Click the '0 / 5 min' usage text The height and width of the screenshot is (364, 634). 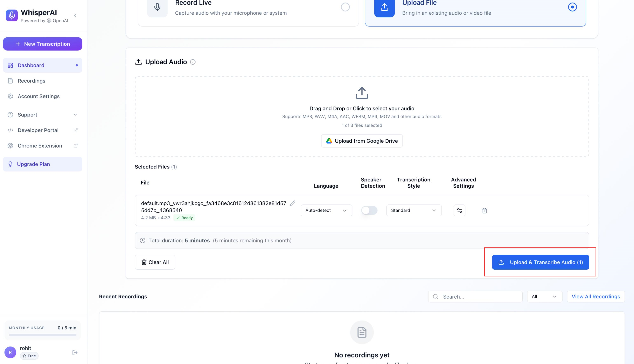coord(67,328)
